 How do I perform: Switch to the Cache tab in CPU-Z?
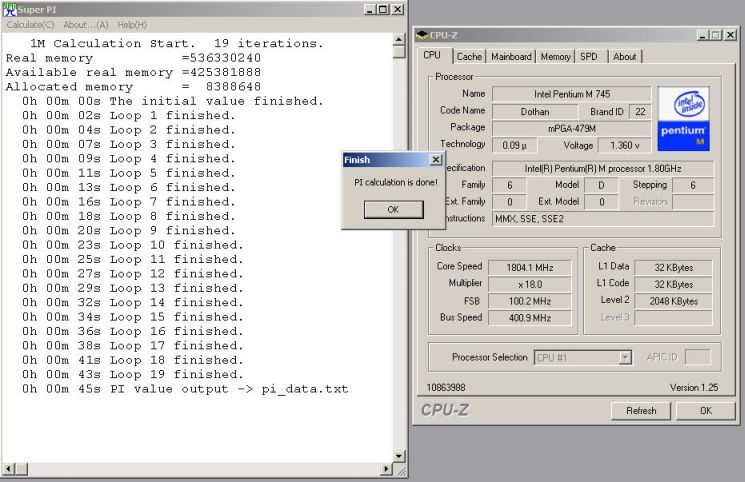coord(469,57)
